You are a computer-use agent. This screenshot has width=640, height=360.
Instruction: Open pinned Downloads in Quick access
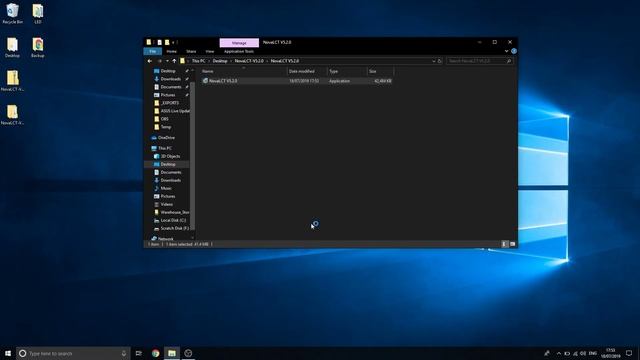[x=170, y=79]
